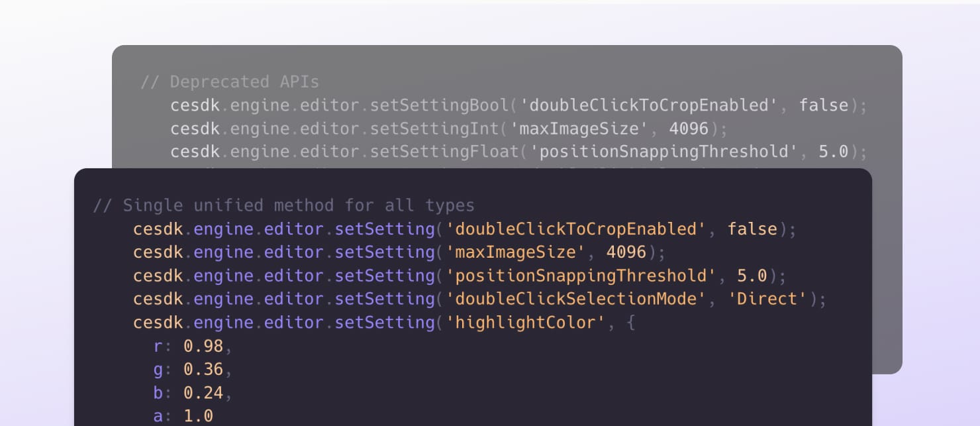
Task: Click the a: 1.0 alpha component
Action: pos(183,416)
